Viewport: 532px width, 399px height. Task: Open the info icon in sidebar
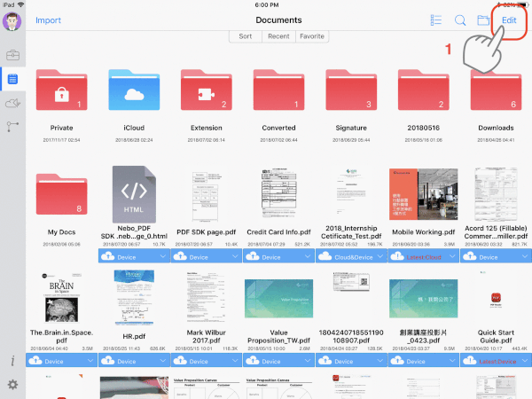(12, 361)
